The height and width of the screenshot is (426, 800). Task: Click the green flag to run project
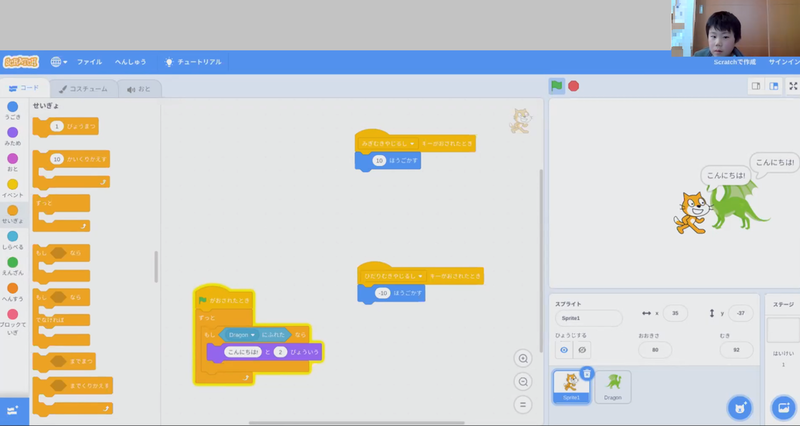click(556, 86)
